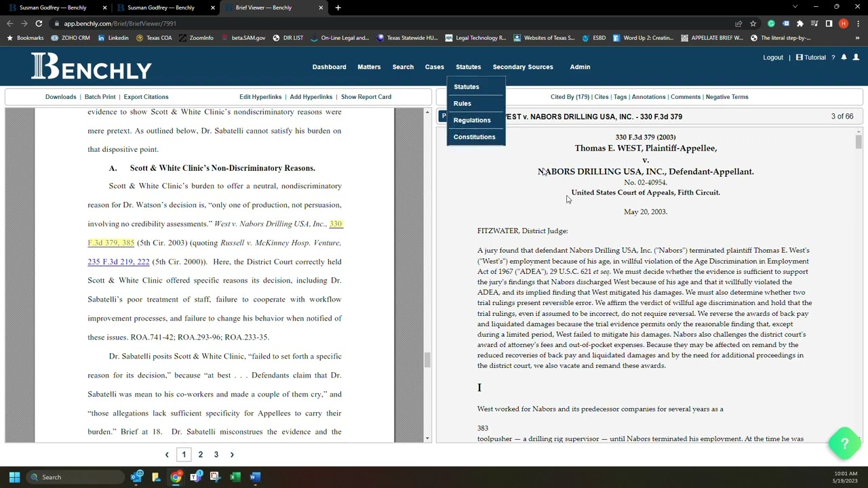Screen dimensions: 868x488
Task: Select Statutes in the dropdown list
Action: tap(467, 87)
